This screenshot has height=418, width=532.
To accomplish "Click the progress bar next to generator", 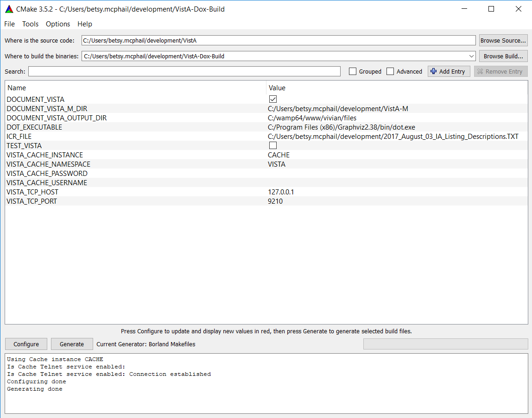I will pyautogui.click(x=445, y=344).
